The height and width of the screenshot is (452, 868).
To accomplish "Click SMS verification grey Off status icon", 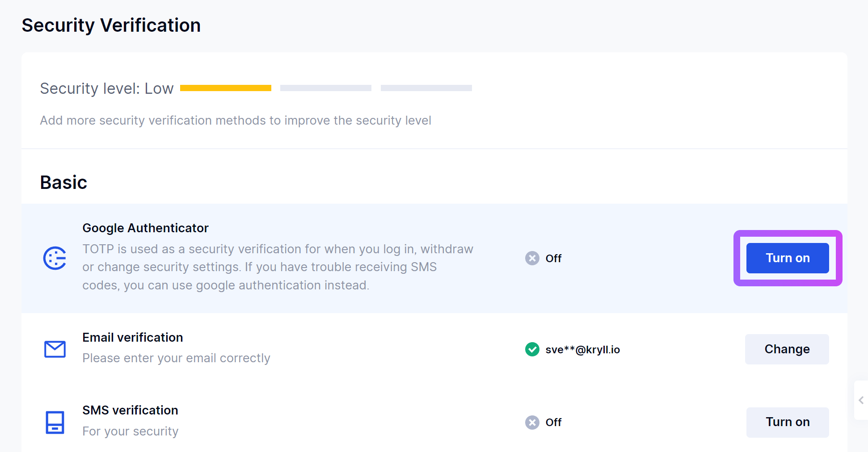I will [x=532, y=423].
